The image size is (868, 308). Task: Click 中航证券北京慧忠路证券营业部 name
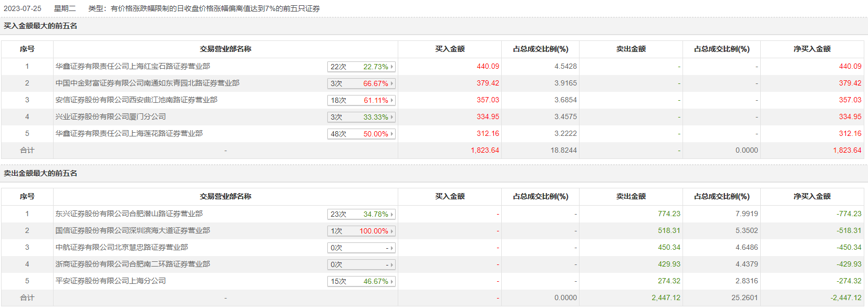pyautogui.click(x=122, y=247)
